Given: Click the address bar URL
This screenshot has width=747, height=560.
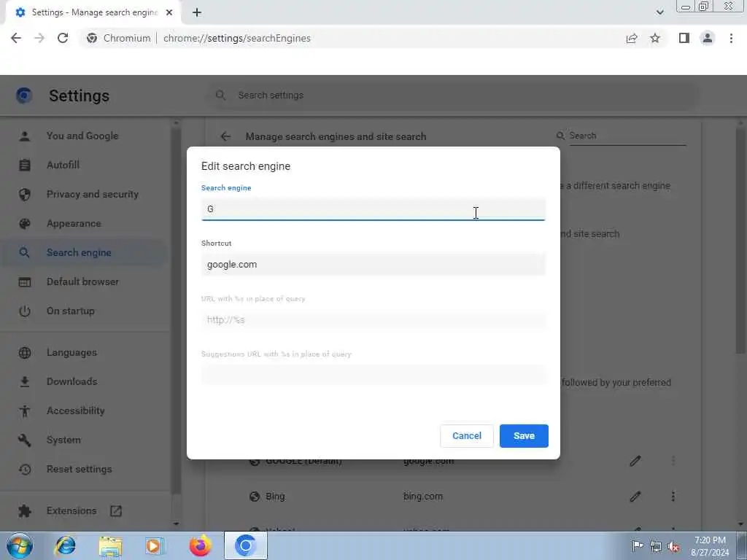Looking at the screenshot, I should (x=237, y=38).
